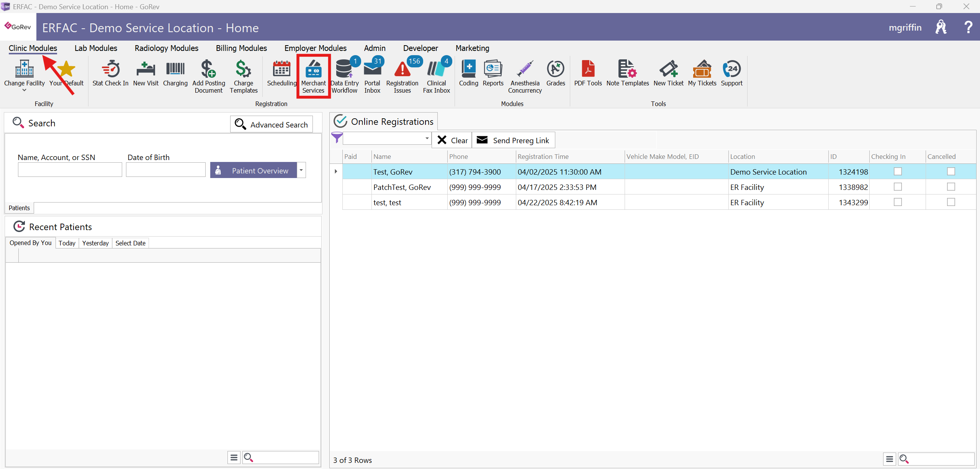This screenshot has height=469, width=980.
Task: Click the Clear filter button
Action: [452, 140]
